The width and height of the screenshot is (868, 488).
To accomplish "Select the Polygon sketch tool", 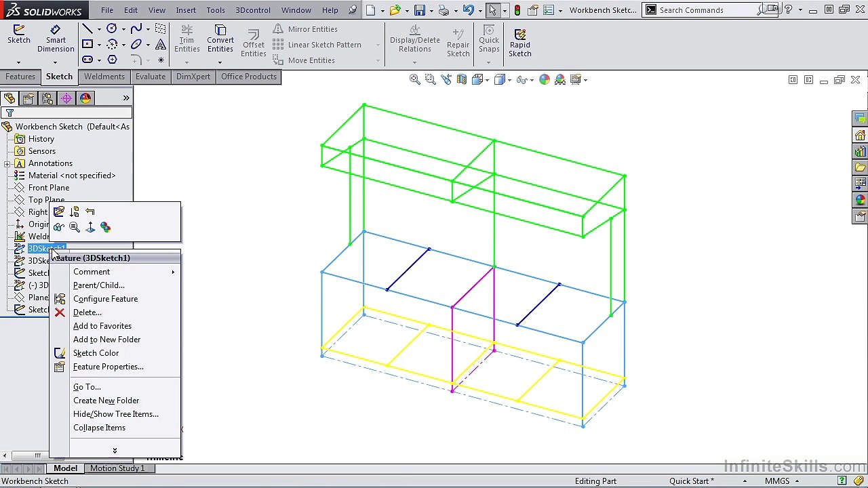I will point(112,60).
